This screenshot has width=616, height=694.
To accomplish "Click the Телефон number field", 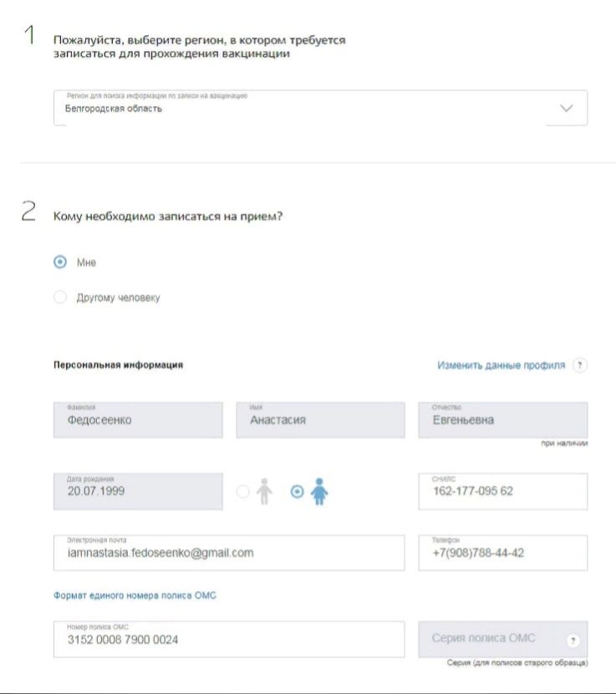I will pyautogui.click(x=502, y=553).
